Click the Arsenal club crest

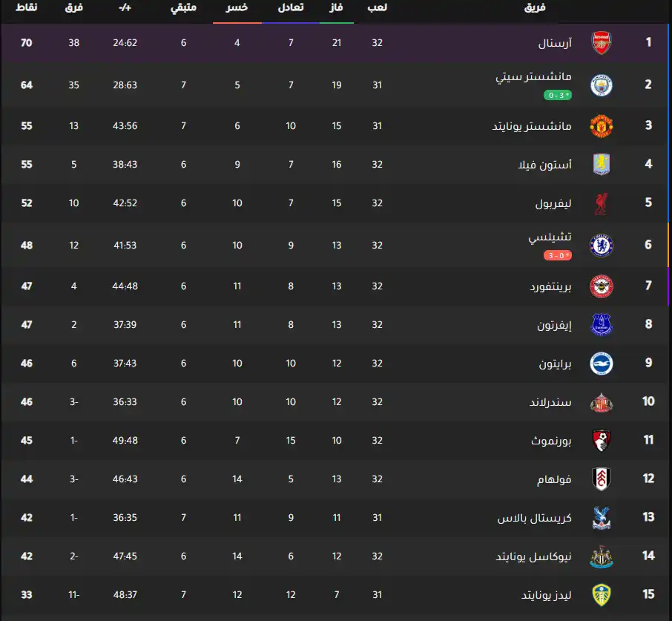tap(602, 43)
